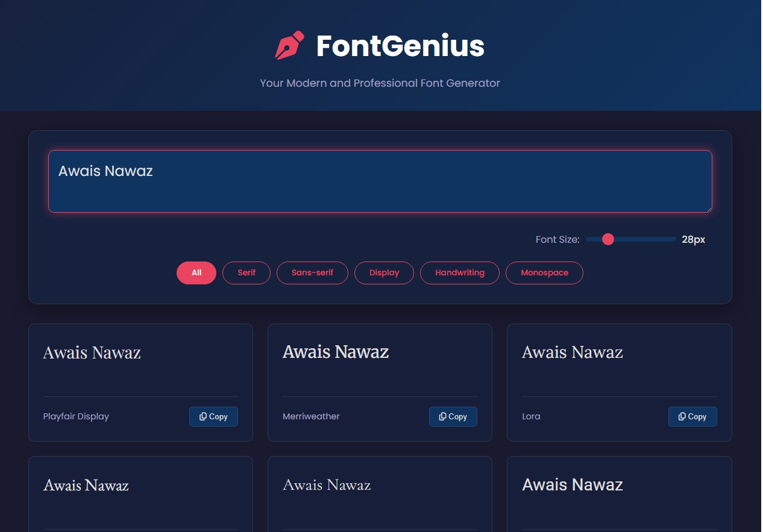Image resolution: width=763 pixels, height=532 pixels.
Task: Select the All filter pill
Action: 196,273
